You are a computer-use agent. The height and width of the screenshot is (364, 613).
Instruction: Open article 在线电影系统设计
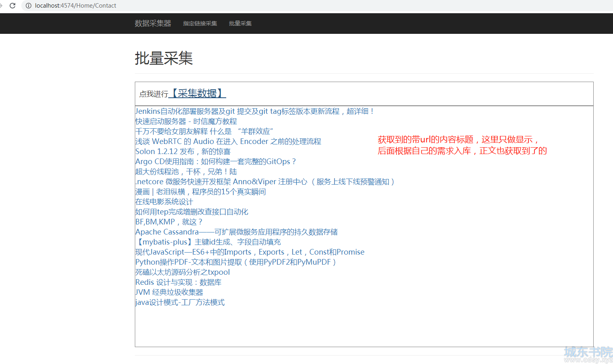coord(164,202)
